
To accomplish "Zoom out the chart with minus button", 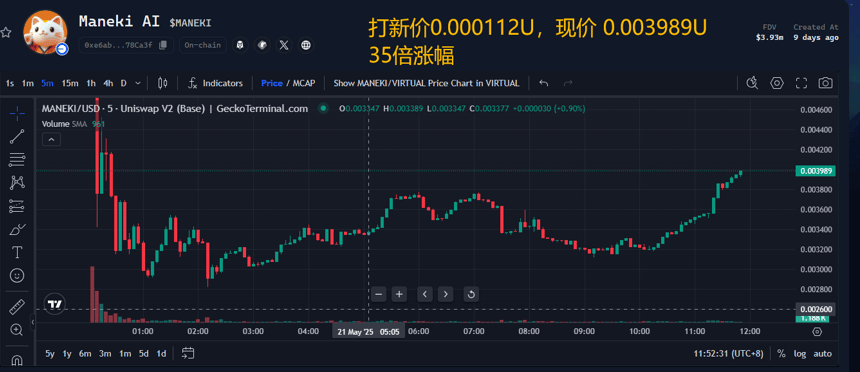I will tap(378, 294).
